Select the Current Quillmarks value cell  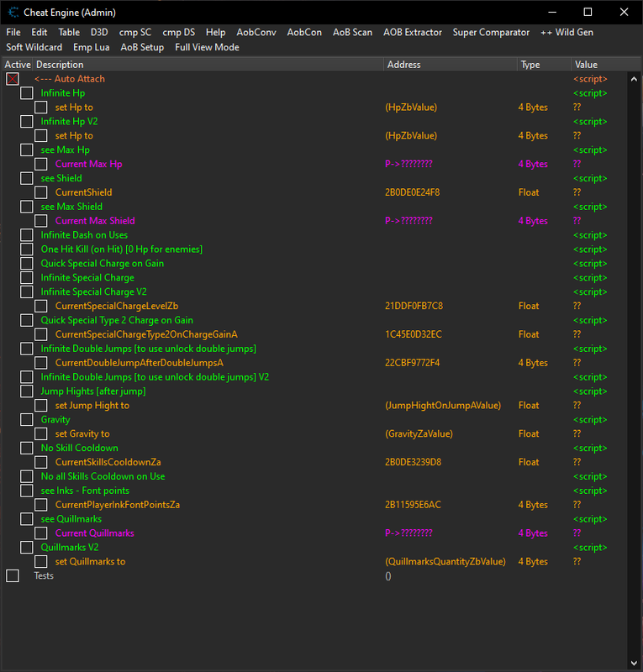tap(577, 533)
